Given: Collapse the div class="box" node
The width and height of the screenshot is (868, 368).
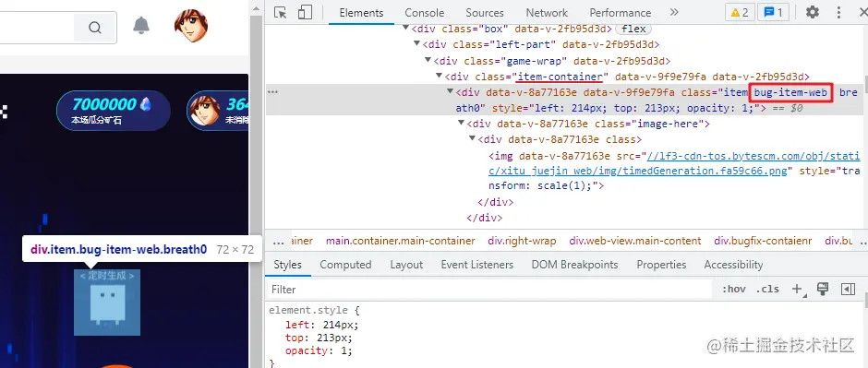Looking at the screenshot, I should [406, 29].
